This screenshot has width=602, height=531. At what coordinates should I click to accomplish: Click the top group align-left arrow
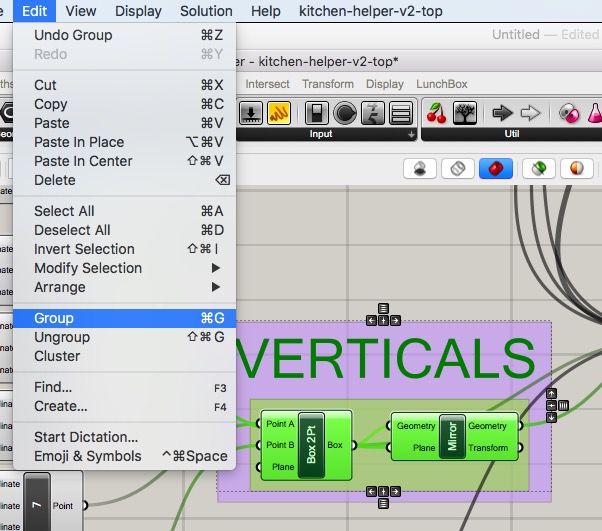point(371,321)
